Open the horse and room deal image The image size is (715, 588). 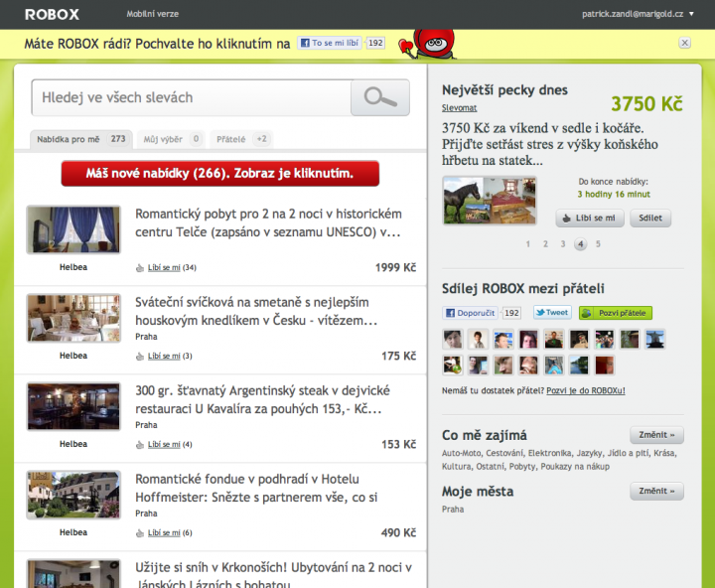tap(490, 201)
